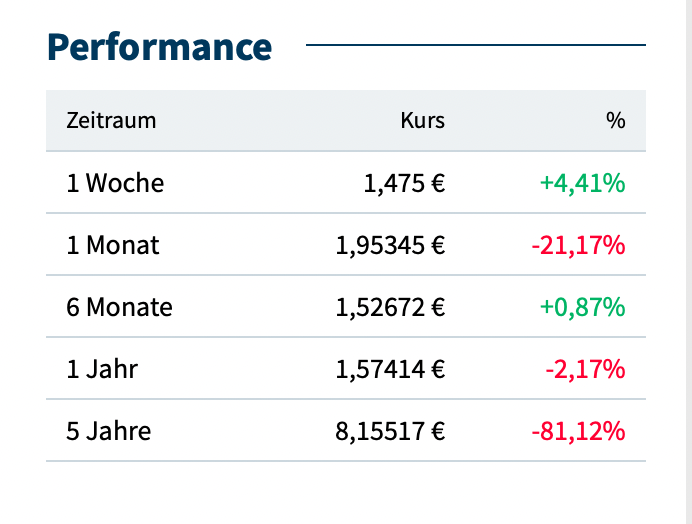692x524 pixels.
Task: Click the Kurs column header
Action: 422,121
